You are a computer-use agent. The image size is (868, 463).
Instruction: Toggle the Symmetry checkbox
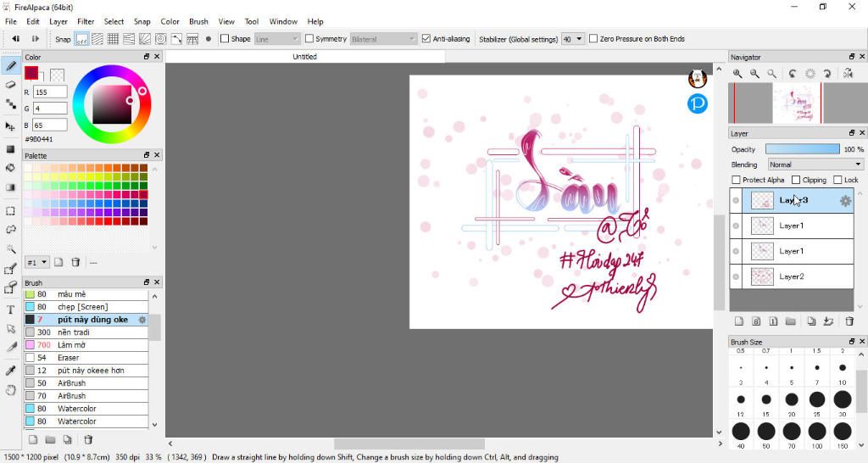click(309, 39)
